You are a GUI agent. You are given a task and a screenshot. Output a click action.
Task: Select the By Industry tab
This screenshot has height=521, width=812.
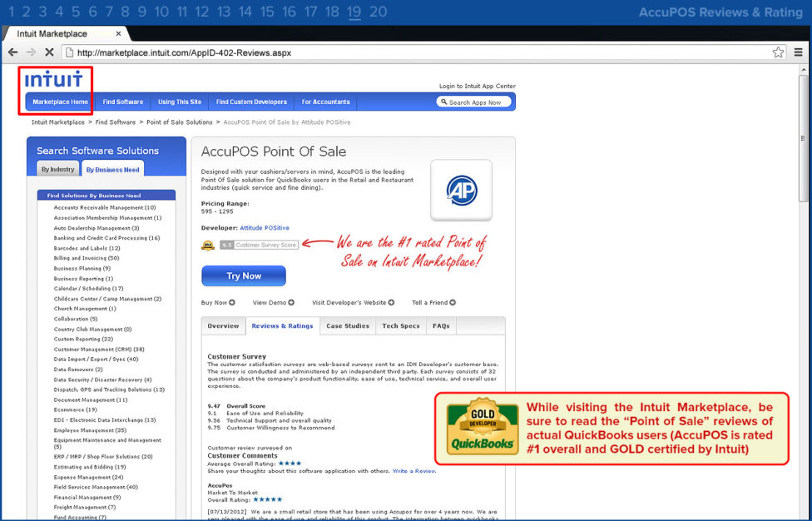(57, 169)
